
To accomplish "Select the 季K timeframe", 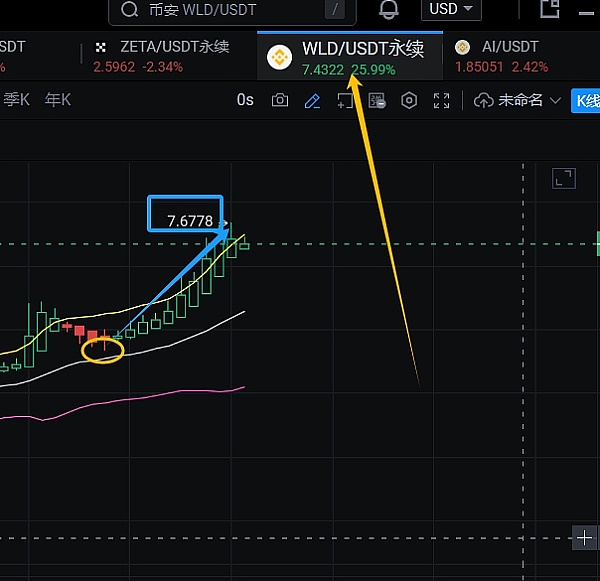I will [x=17, y=100].
